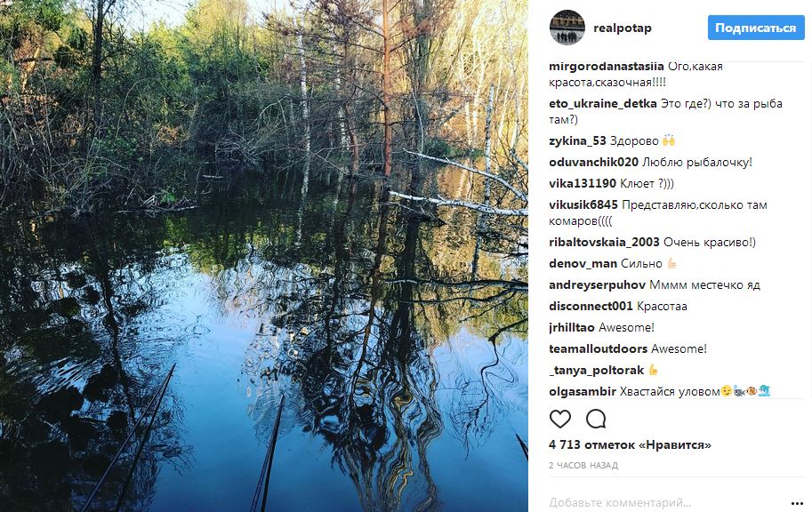Open andreyserpuhov commenter profile
This screenshot has width=812, height=512.
[597, 284]
